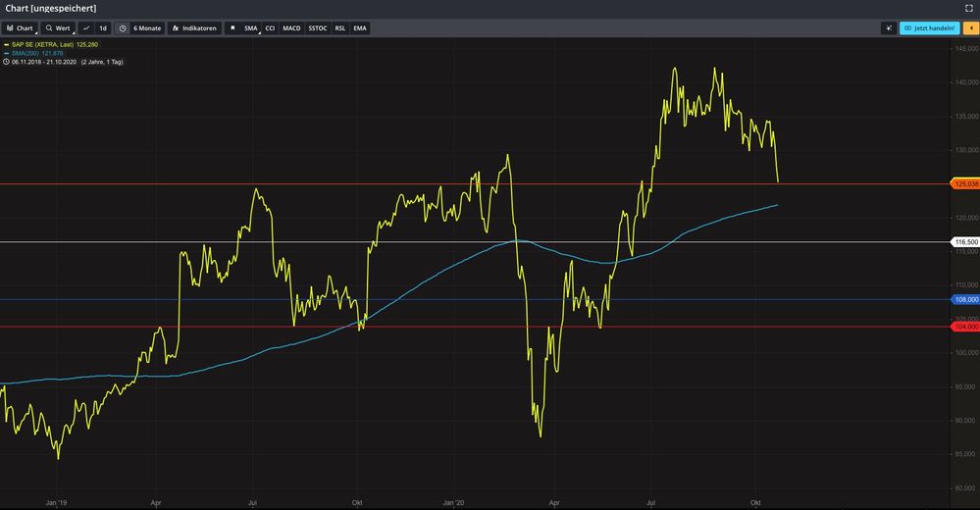Enable the RSL indicator
The image size is (980, 510).
tap(340, 28)
